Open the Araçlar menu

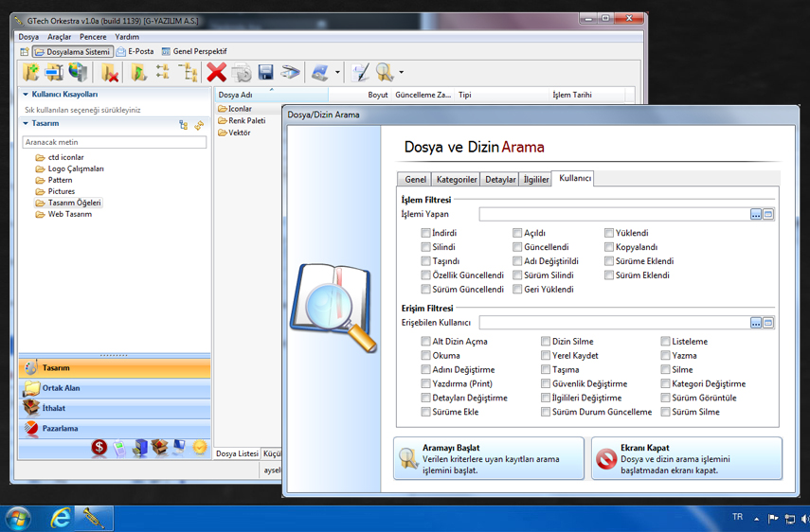pos(59,37)
